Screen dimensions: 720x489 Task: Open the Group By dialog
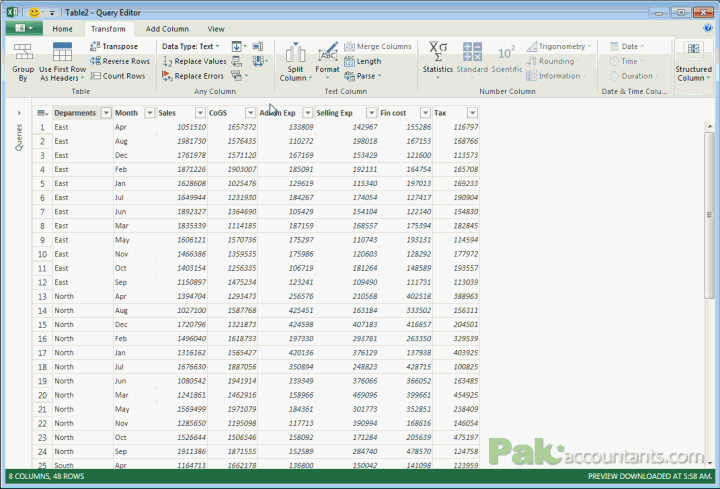point(23,63)
